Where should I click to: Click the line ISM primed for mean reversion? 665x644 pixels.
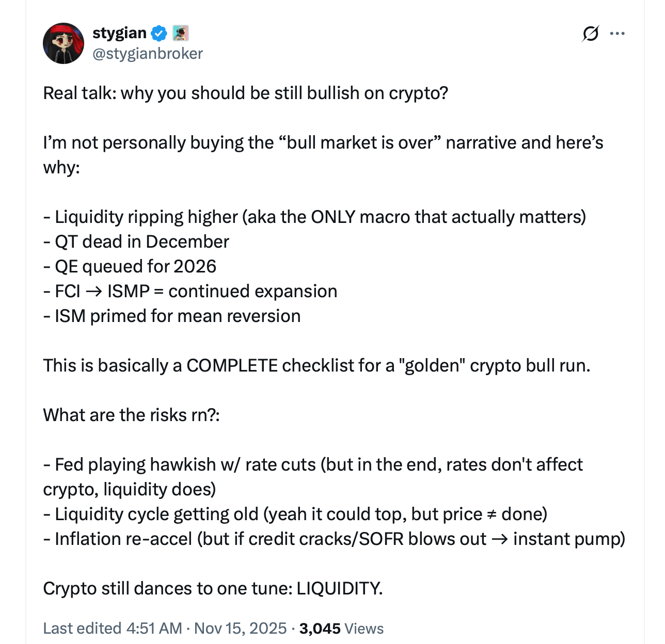click(x=172, y=316)
